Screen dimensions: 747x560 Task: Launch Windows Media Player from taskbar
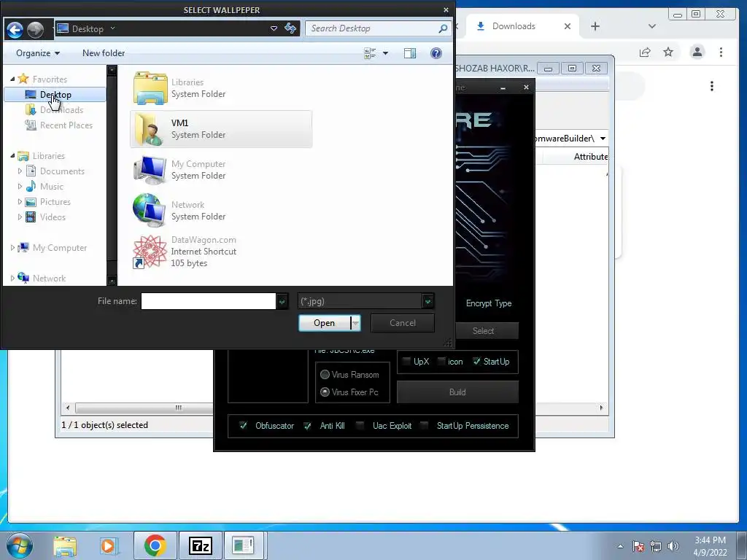click(x=108, y=545)
